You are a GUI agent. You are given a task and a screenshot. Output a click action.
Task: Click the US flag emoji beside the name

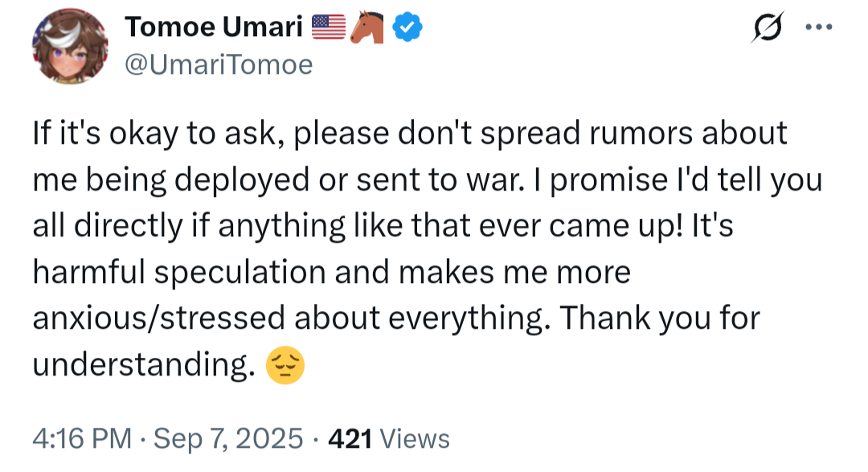[328, 27]
